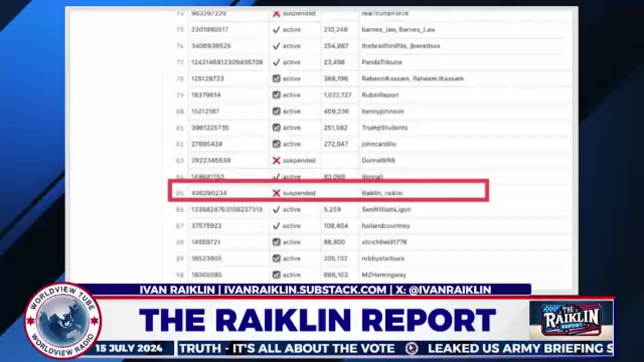Click the ID cell 3406938525
This screenshot has height=362, width=644.
tap(211, 46)
